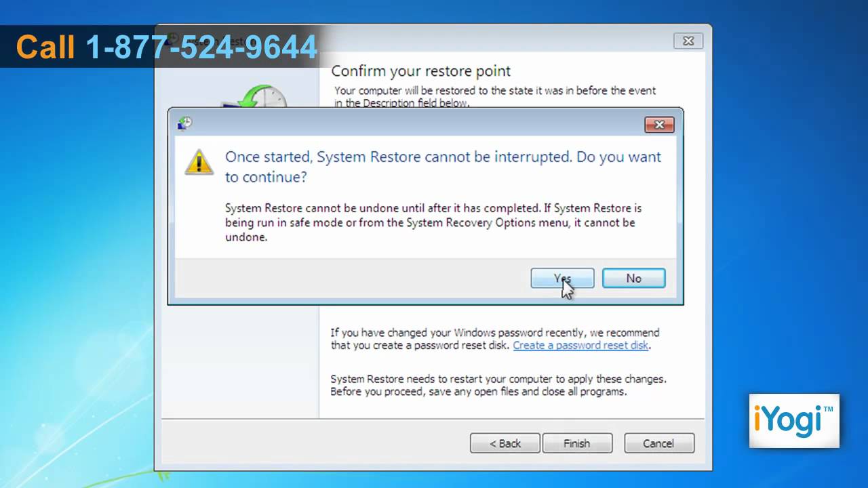Open the Create a password reset disk link
Screen dimensions: 868x488
[x=580, y=345]
